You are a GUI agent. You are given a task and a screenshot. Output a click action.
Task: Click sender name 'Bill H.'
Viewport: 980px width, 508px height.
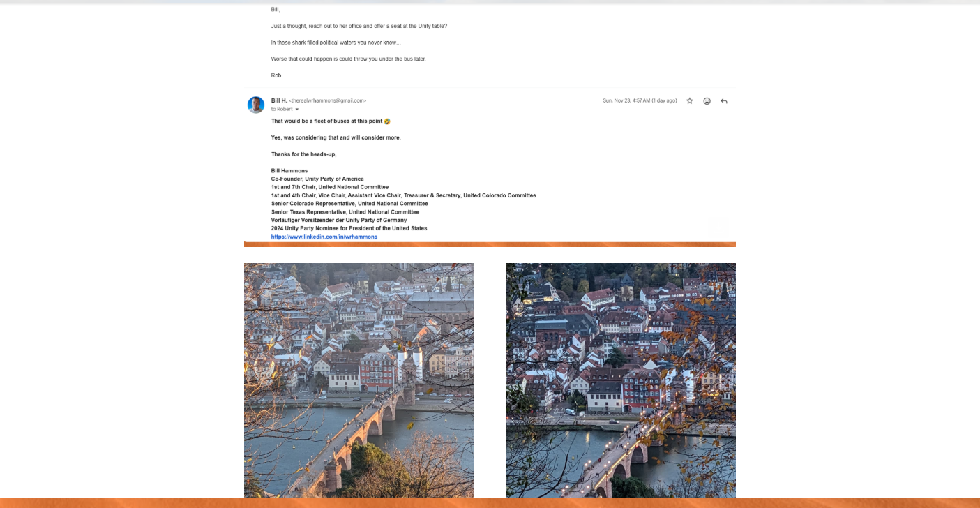coord(279,100)
